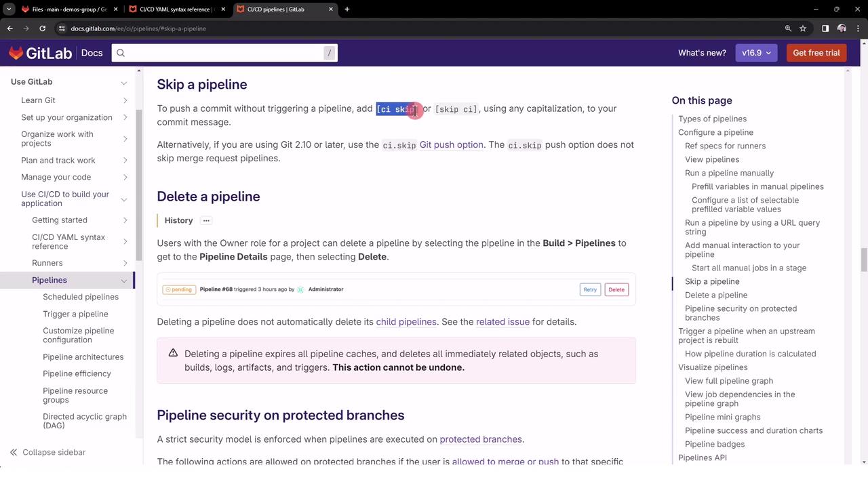Click the Delete a pipeline heading

(x=208, y=197)
